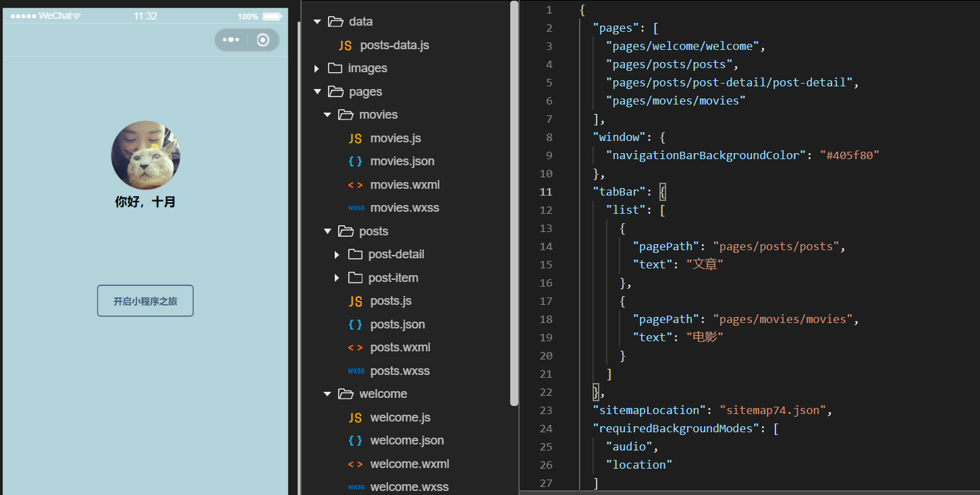The image size is (980, 495).
Task: Click the "文章" text value on line 15
Action: coord(705,264)
